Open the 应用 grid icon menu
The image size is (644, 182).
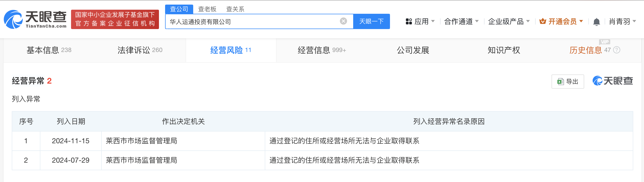coord(409,21)
